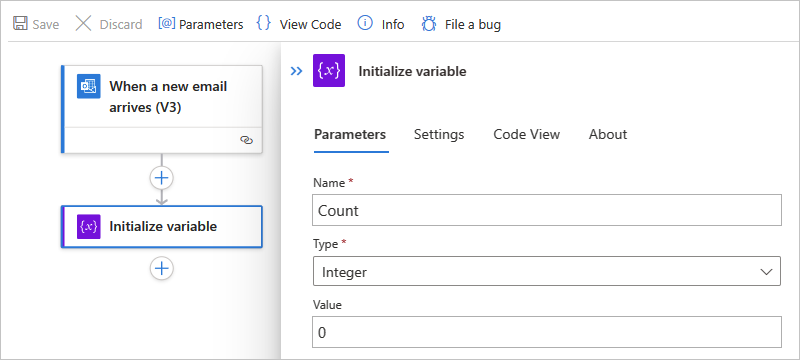Select the When a new email arrives card
This screenshot has width=800, height=360.
[162, 109]
